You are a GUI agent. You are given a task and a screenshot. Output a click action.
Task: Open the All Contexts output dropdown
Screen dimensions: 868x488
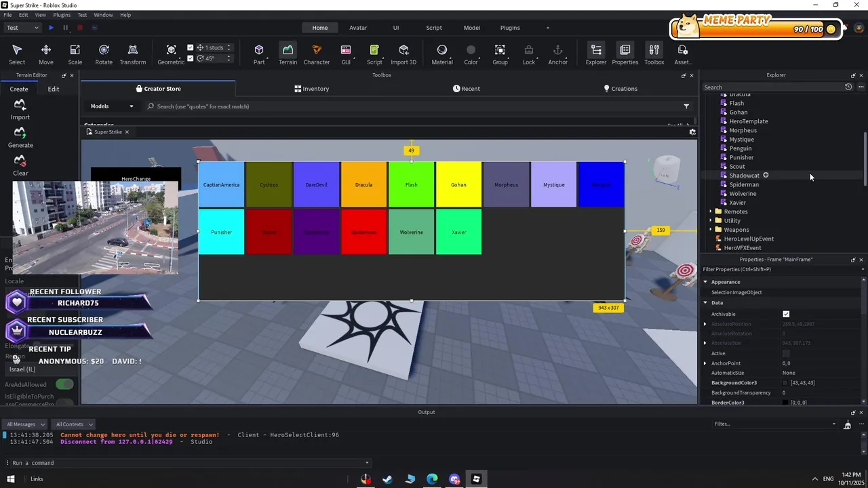click(x=73, y=424)
